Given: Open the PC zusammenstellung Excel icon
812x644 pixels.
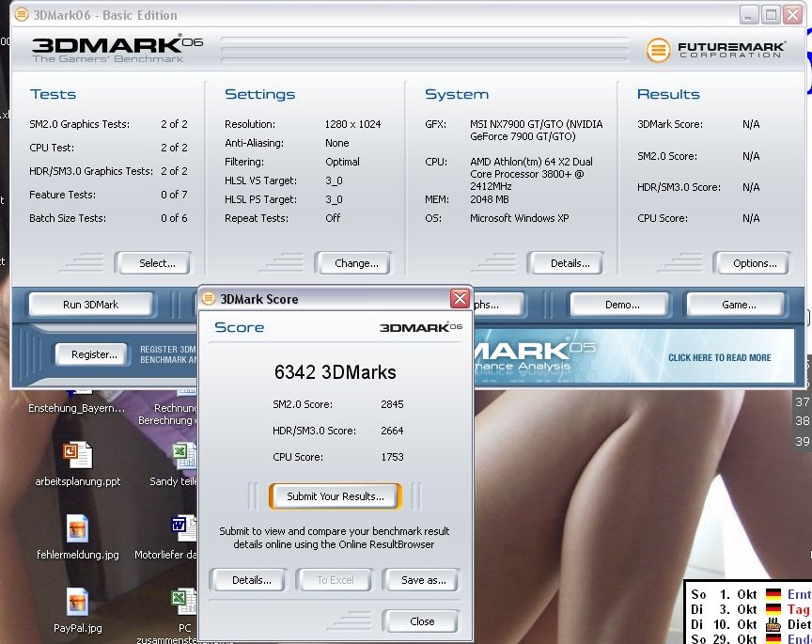Looking at the screenshot, I should point(184,602).
